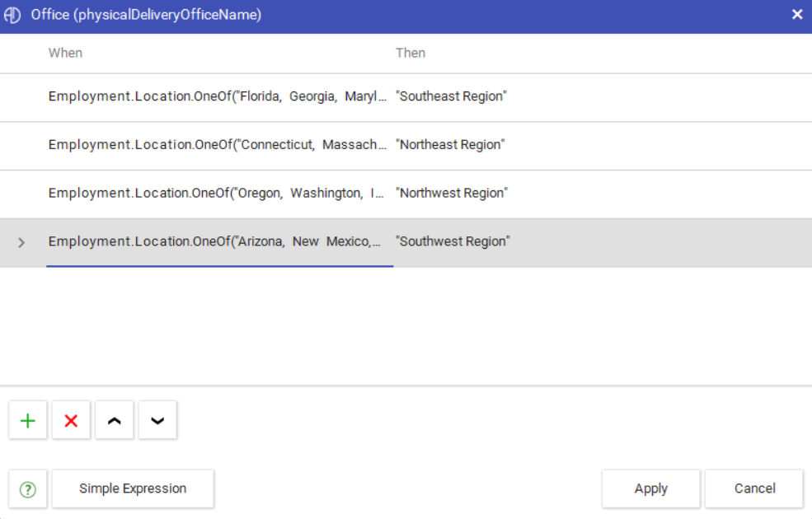Click the When column header

(x=65, y=53)
